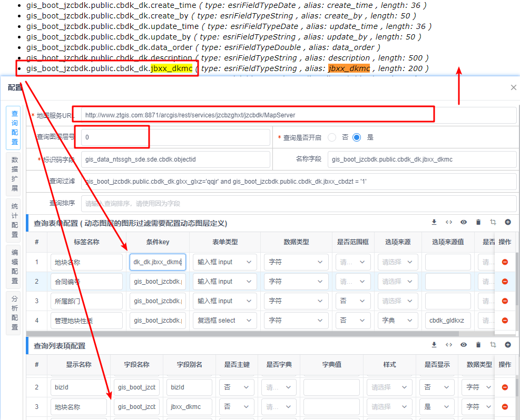
Task: Remove the 地块名称 row in form table
Action: (x=505, y=262)
